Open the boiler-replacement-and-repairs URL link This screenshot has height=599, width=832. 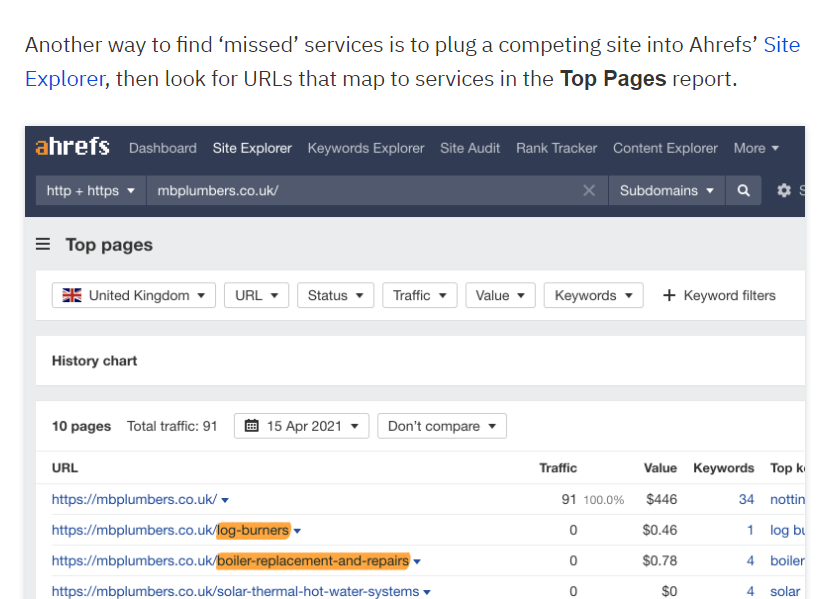pos(230,561)
